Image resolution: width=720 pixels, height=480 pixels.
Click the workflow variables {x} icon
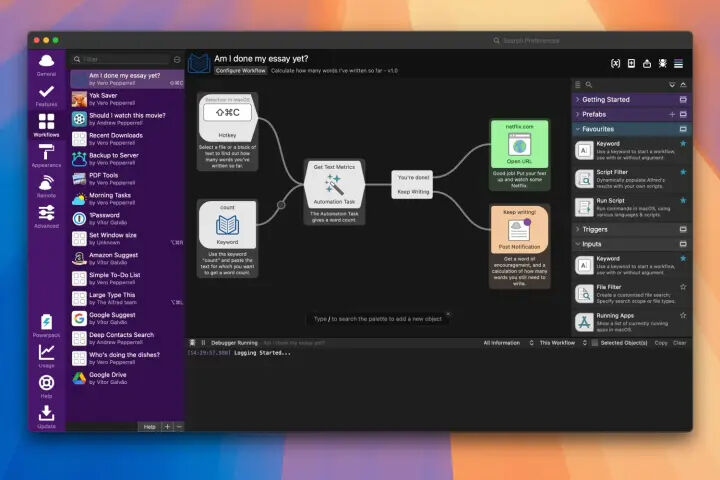point(615,63)
